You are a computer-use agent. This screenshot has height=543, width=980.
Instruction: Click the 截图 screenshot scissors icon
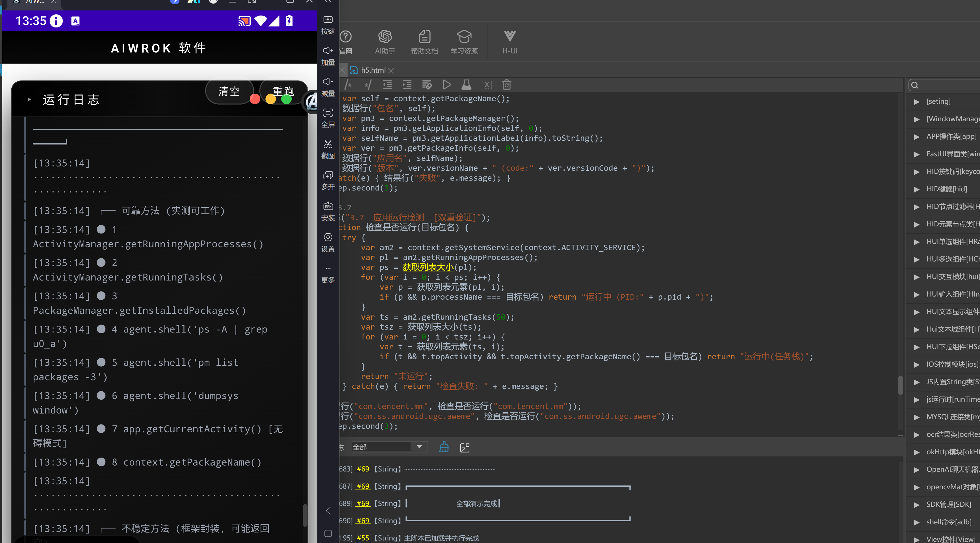point(328,144)
